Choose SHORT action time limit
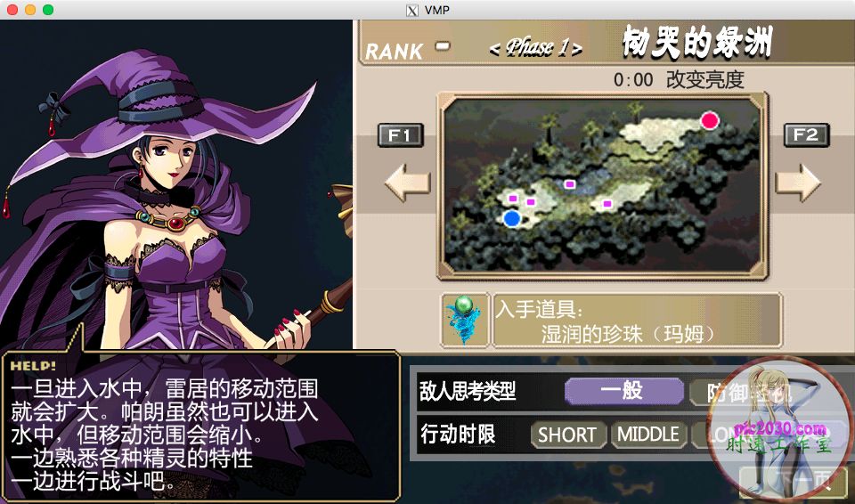The height and width of the screenshot is (504, 855). tap(569, 435)
